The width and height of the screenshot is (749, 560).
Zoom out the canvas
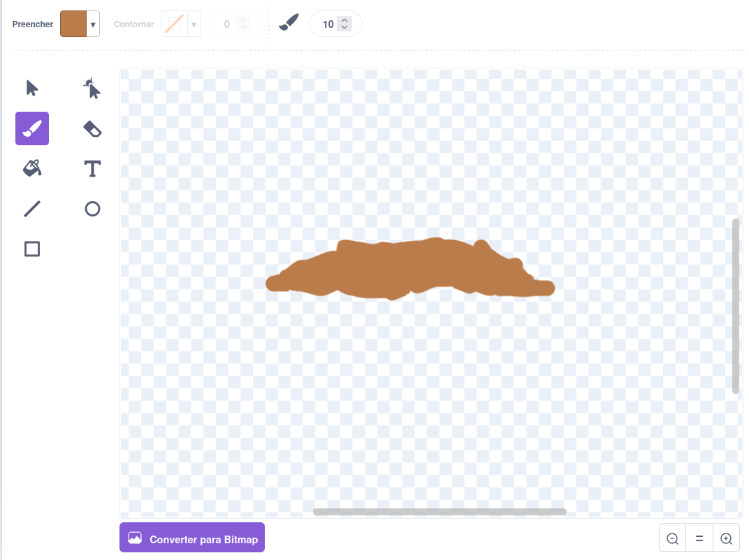673,538
